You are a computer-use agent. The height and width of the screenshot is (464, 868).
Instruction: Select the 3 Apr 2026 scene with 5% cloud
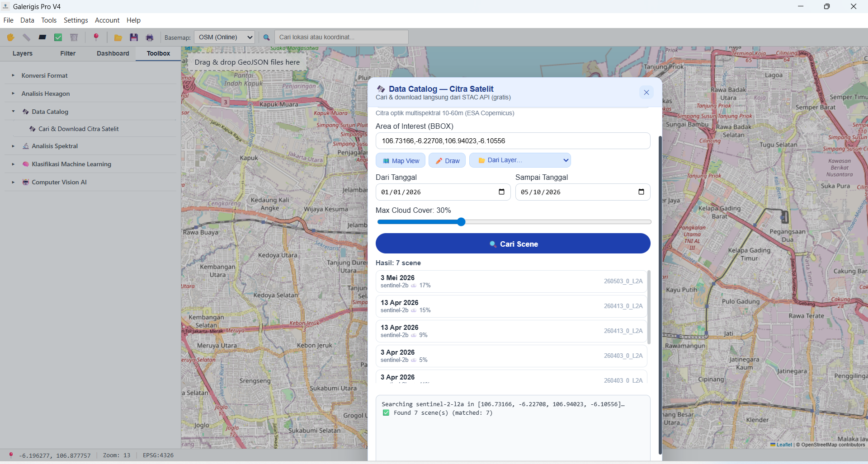[511, 356]
